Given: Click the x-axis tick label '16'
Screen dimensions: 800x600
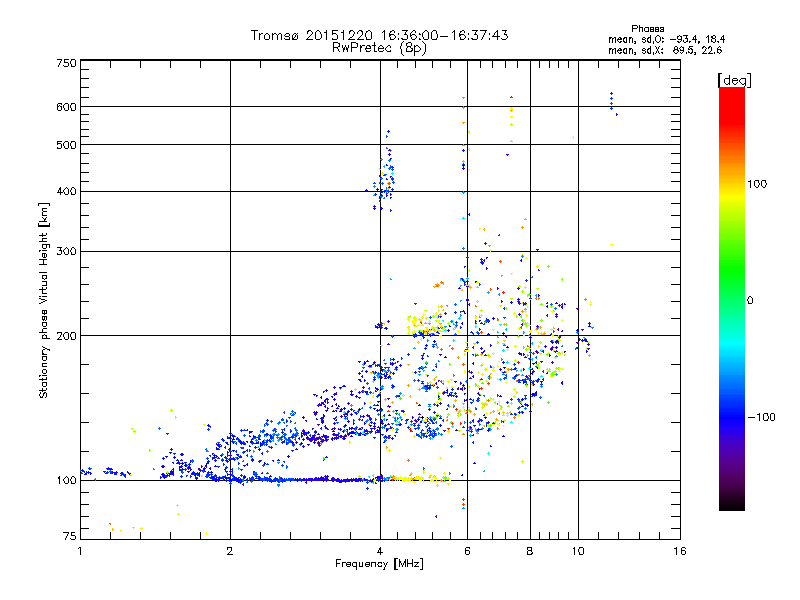Looking at the screenshot, I should (x=680, y=551).
